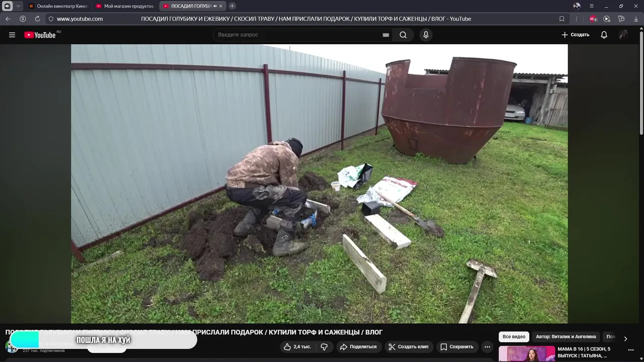Open the browser profile avatar in title bar

tap(577, 6)
